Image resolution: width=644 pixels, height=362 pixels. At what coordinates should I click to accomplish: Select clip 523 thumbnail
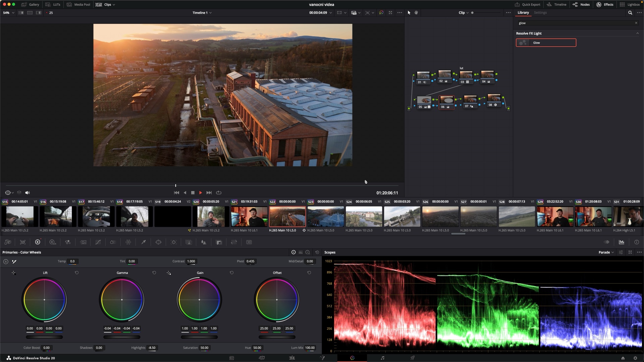coord(326,217)
